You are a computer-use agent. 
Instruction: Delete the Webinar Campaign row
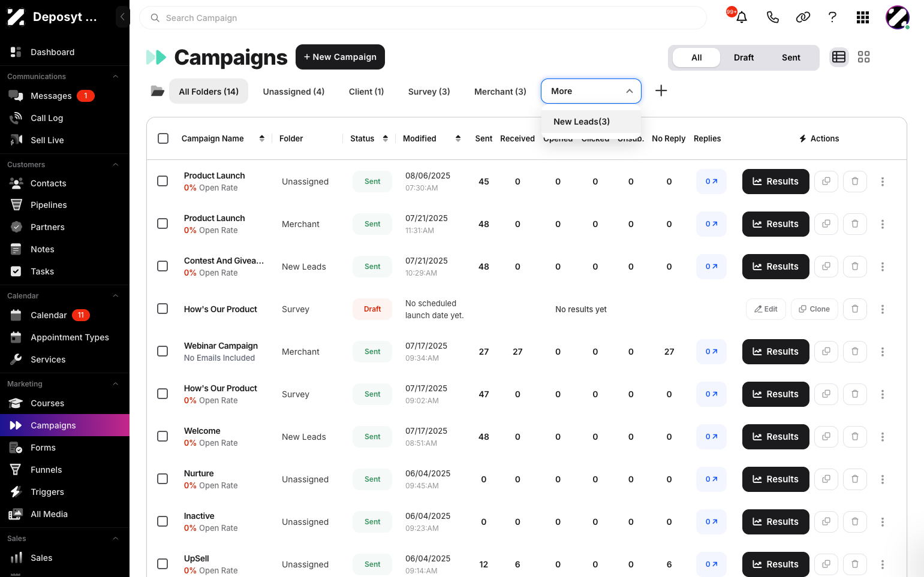[855, 352]
